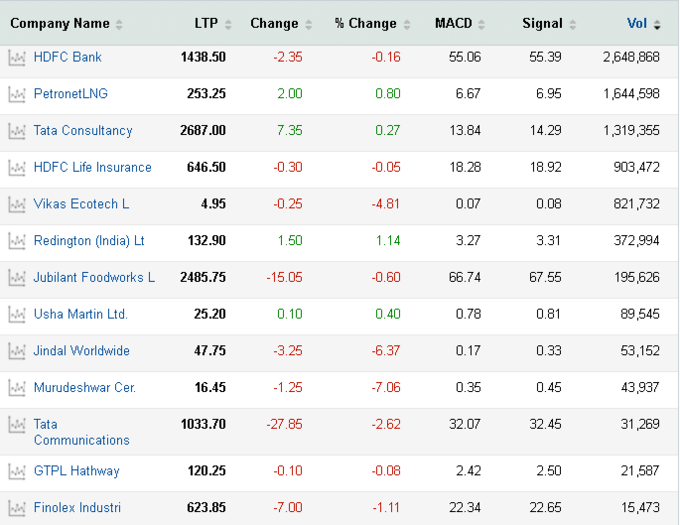Image resolution: width=680 pixels, height=525 pixels.
Task: Sort by % Change column arrows
Action: pos(407,25)
